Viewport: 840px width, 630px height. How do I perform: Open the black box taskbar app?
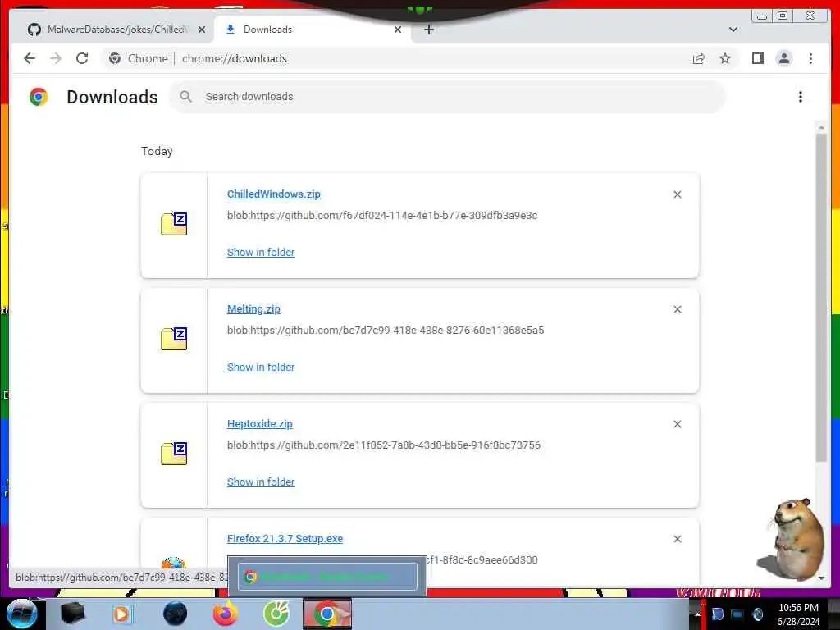pos(72,614)
